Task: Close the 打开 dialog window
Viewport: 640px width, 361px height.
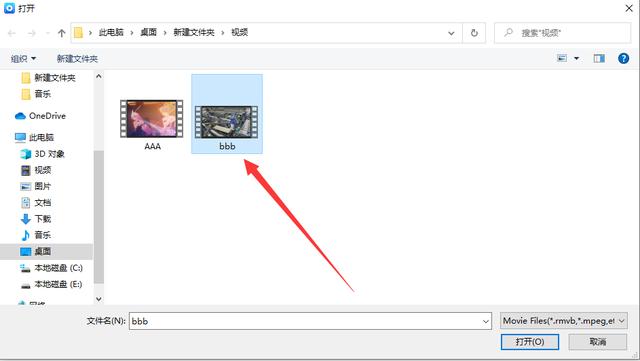Action: pos(629,8)
